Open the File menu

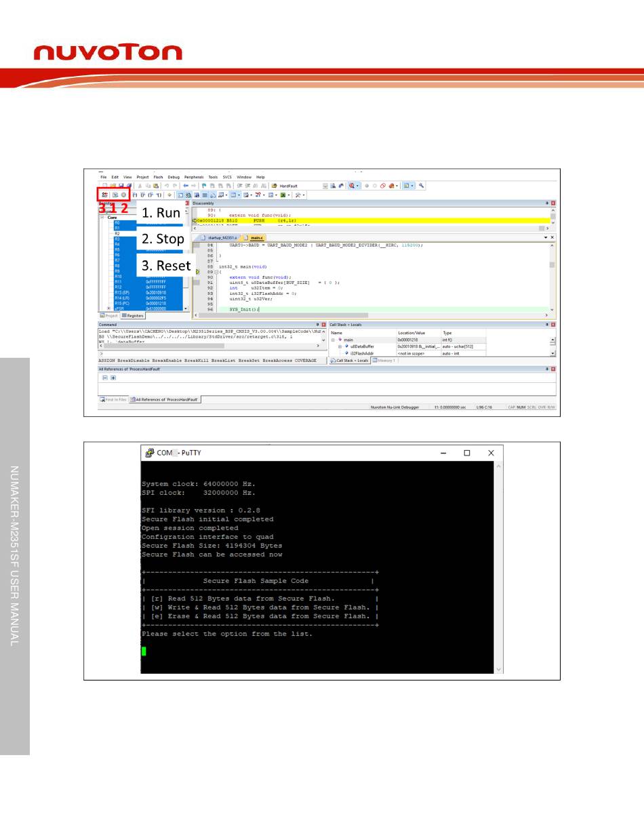pyautogui.click(x=104, y=177)
